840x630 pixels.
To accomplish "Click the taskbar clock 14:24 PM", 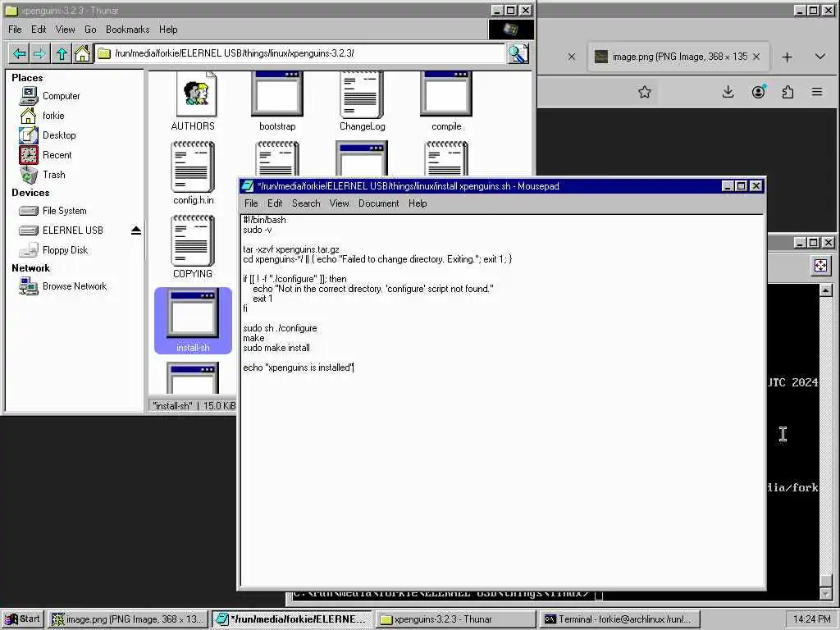I will click(811, 619).
